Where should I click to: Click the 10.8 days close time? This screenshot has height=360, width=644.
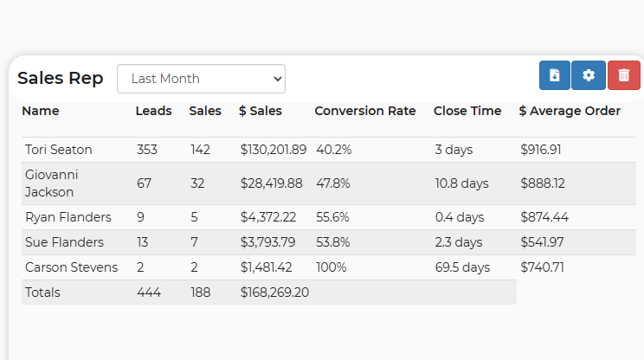(x=462, y=183)
